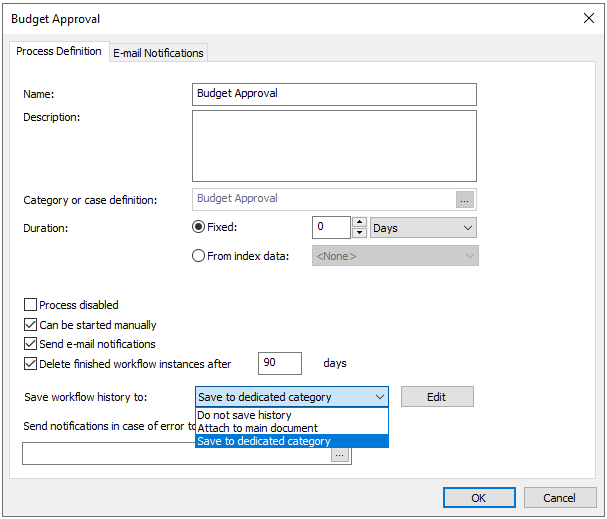Increase the fixed duration with up arrow
The image size is (607, 519).
pyautogui.click(x=359, y=222)
